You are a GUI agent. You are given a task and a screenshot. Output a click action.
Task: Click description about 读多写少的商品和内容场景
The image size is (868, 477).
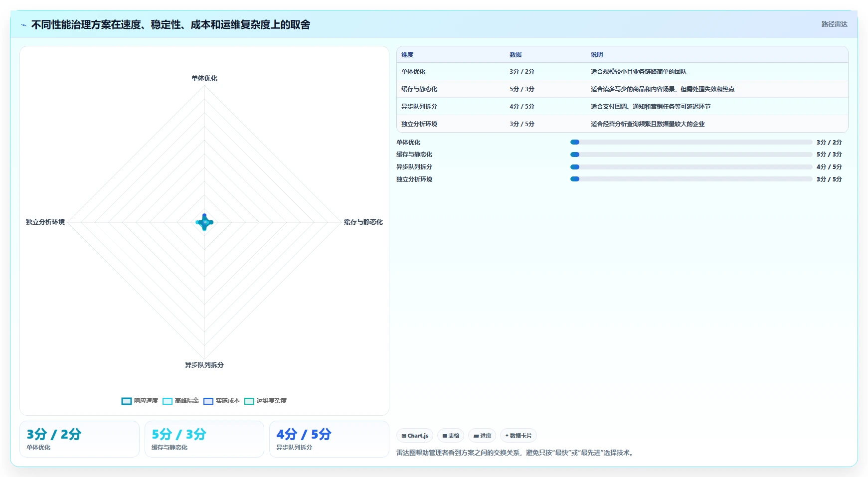click(663, 89)
